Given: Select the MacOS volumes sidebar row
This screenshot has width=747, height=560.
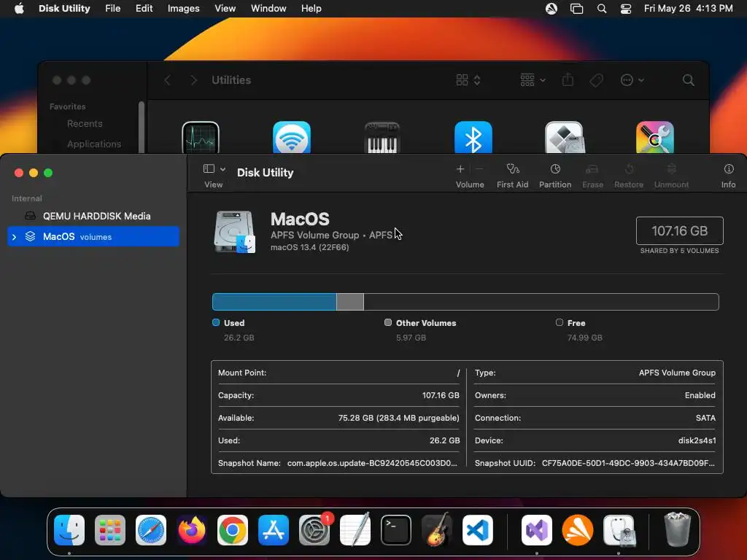Looking at the screenshot, I should click(93, 237).
